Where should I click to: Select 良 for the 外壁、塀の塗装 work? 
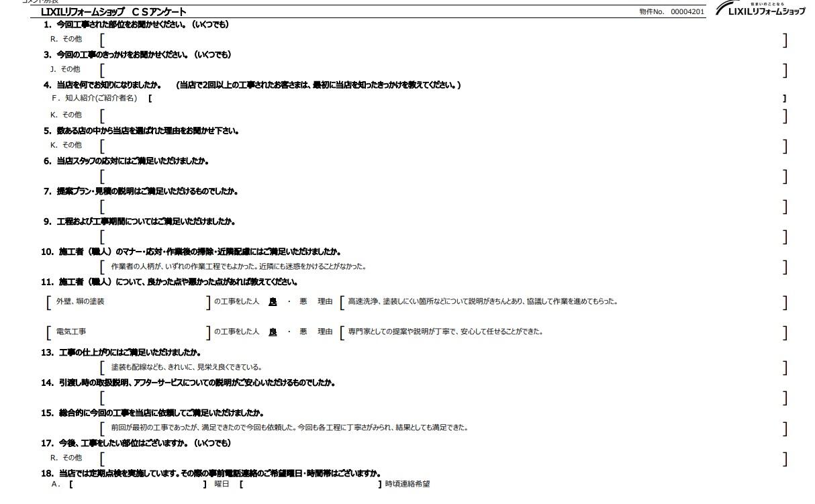(x=273, y=302)
